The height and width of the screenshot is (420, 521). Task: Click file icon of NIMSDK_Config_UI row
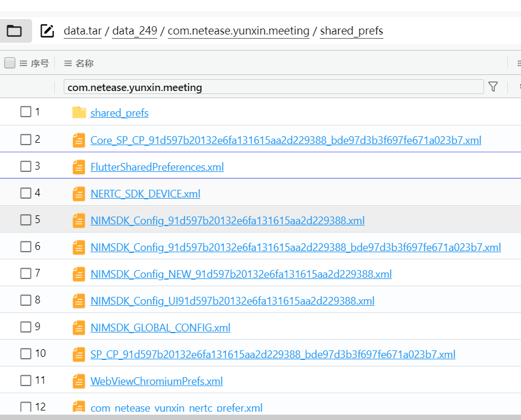(79, 301)
